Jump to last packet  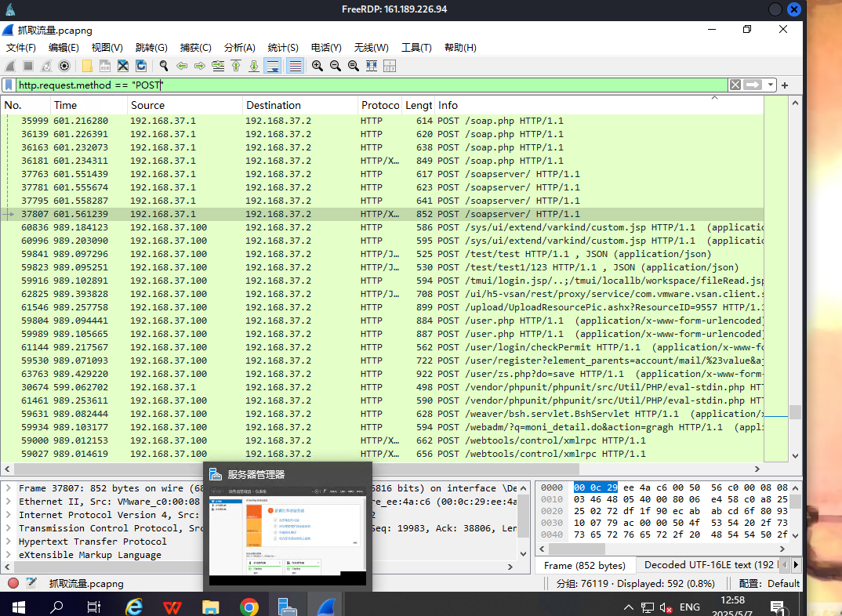(254, 66)
